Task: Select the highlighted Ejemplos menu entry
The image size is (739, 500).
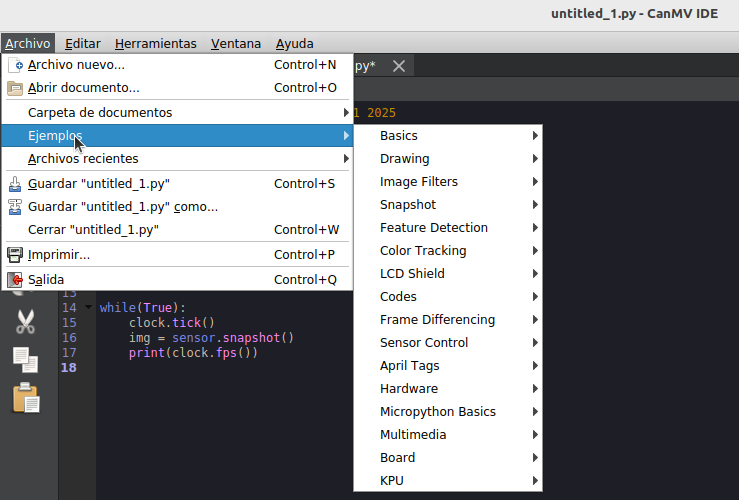Action: click(x=177, y=136)
